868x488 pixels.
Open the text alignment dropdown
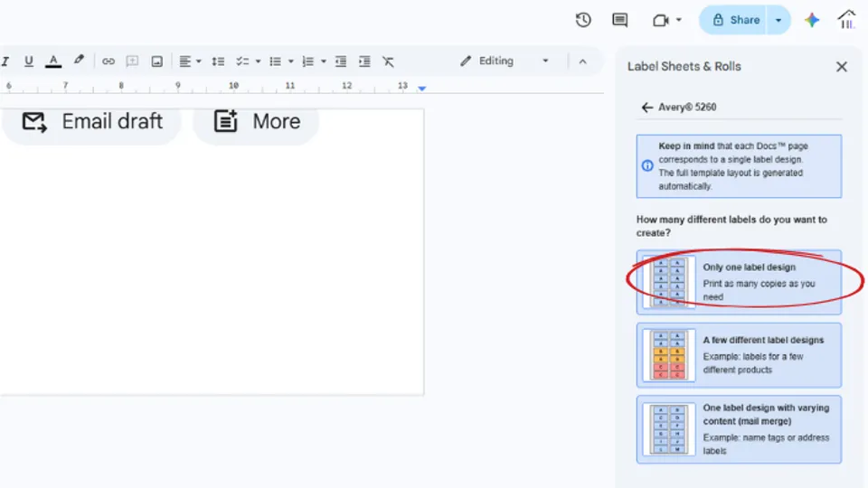(190, 61)
